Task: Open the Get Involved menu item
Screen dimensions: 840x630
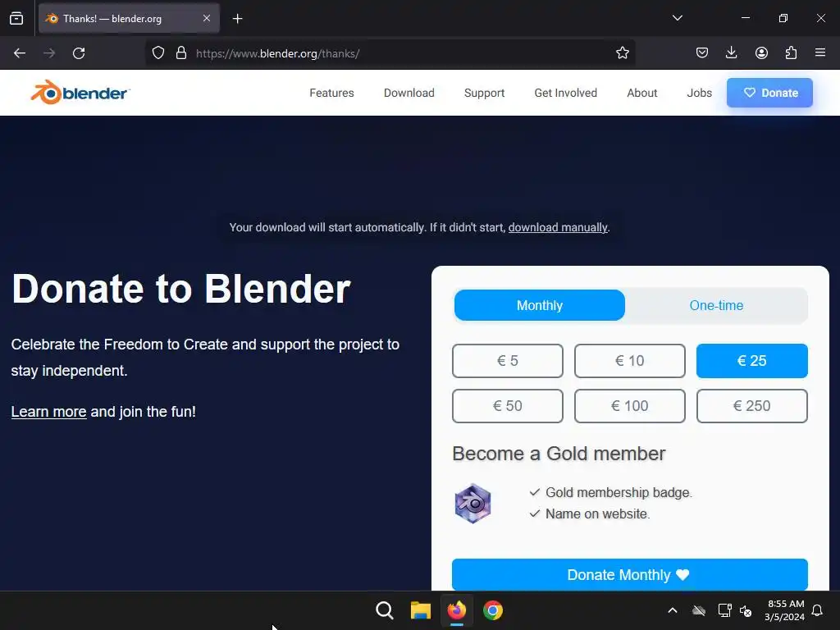Action: [566, 93]
